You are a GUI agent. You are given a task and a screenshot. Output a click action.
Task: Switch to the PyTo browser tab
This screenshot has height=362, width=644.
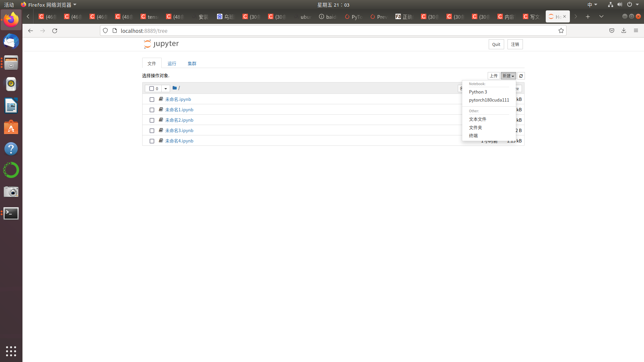(354, 17)
